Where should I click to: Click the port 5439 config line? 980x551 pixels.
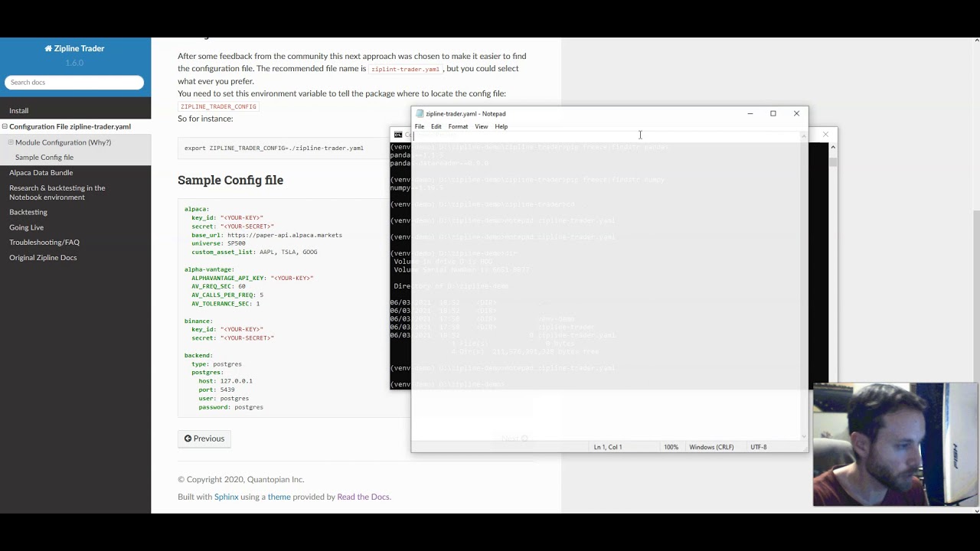point(217,390)
